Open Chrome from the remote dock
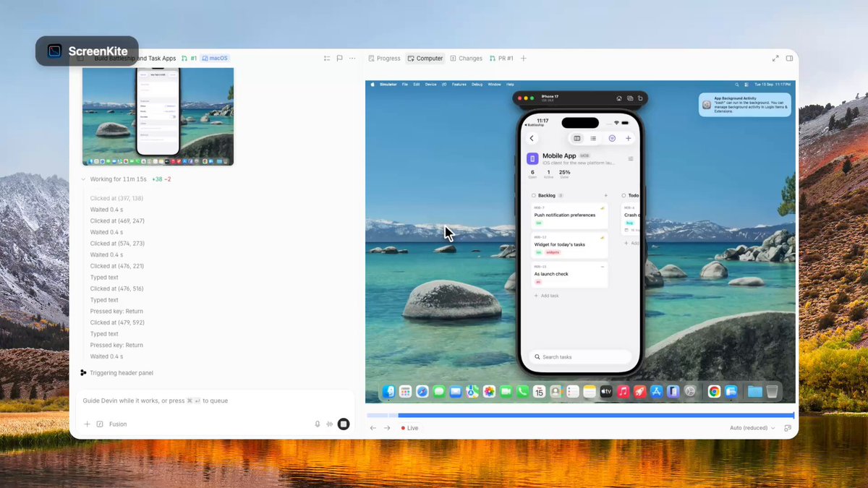 714,391
